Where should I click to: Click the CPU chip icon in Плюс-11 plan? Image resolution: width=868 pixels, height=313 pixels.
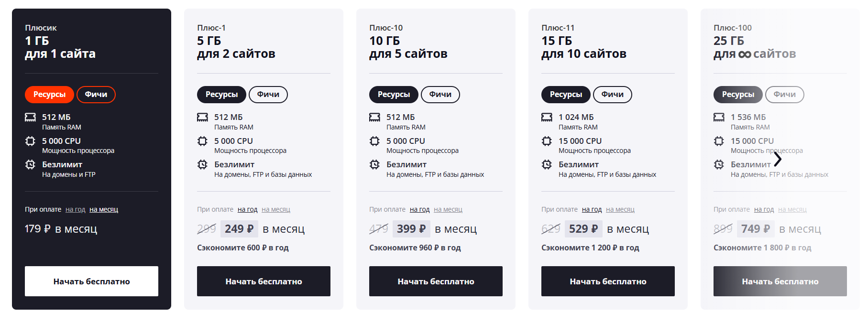coord(547,141)
